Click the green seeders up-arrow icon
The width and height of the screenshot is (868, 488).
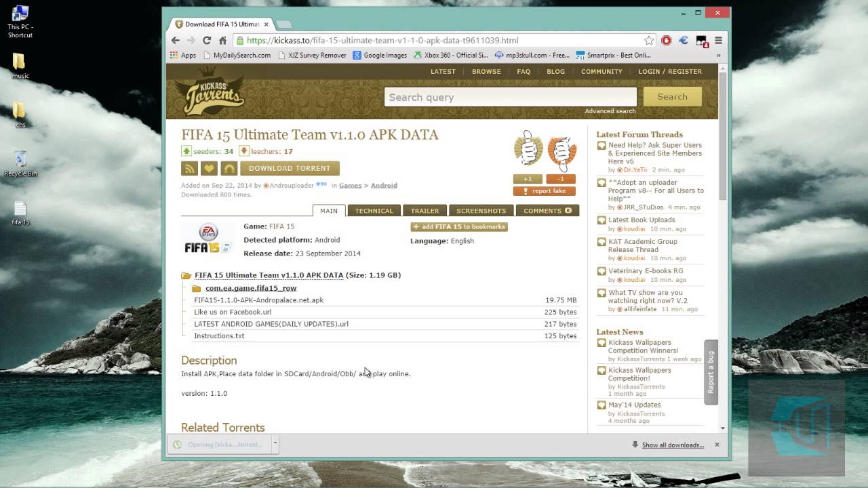[x=186, y=151]
